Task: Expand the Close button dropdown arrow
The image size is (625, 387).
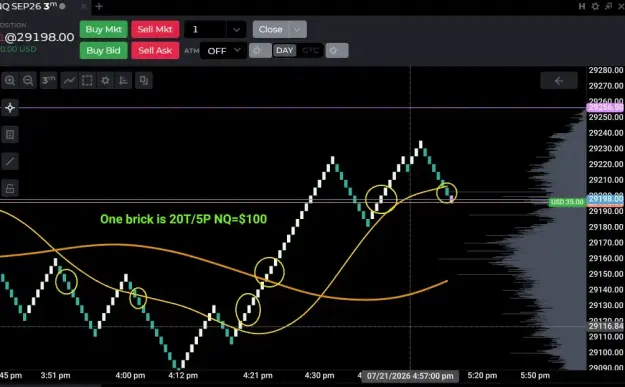Action: pos(297,29)
